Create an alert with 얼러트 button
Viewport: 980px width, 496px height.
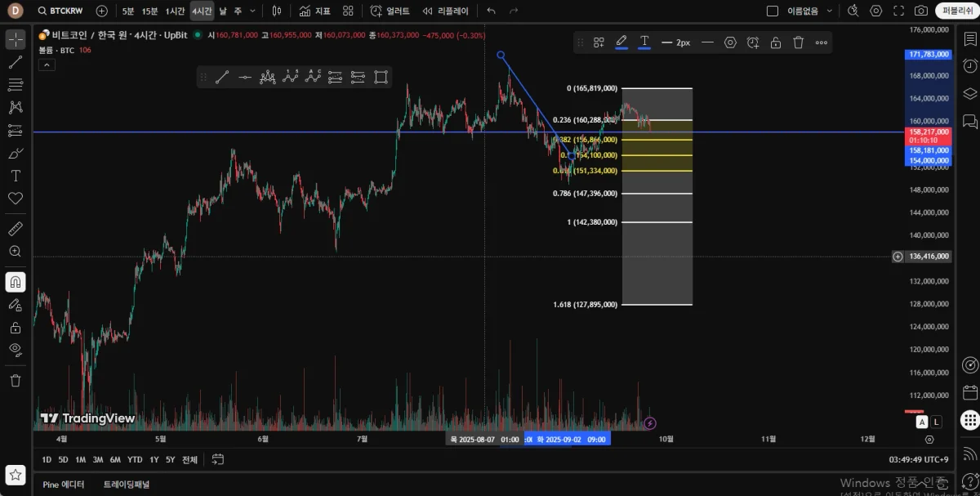[x=390, y=11]
